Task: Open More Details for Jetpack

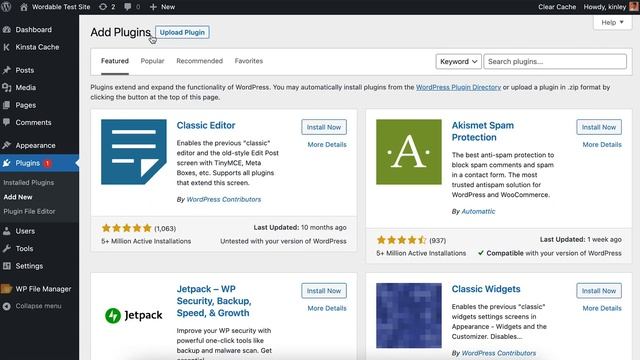Action: click(x=327, y=308)
